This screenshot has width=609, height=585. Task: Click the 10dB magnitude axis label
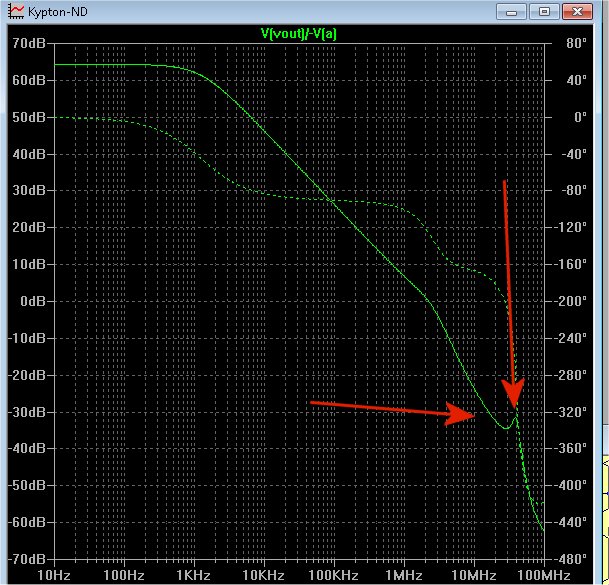tap(29, 264)
